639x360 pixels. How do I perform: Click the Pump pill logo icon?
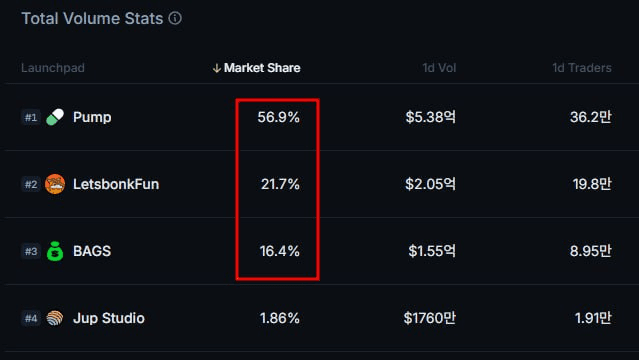(x=55, y=117)
